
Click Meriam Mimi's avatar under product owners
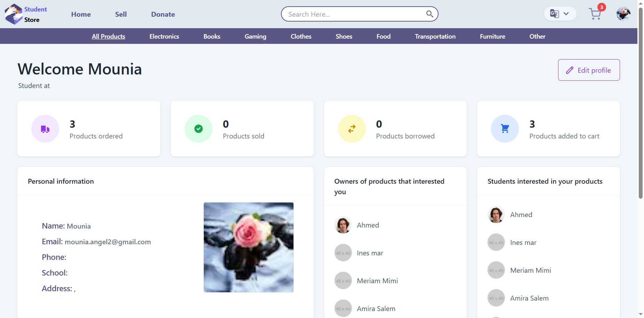(x=343, y=281)
